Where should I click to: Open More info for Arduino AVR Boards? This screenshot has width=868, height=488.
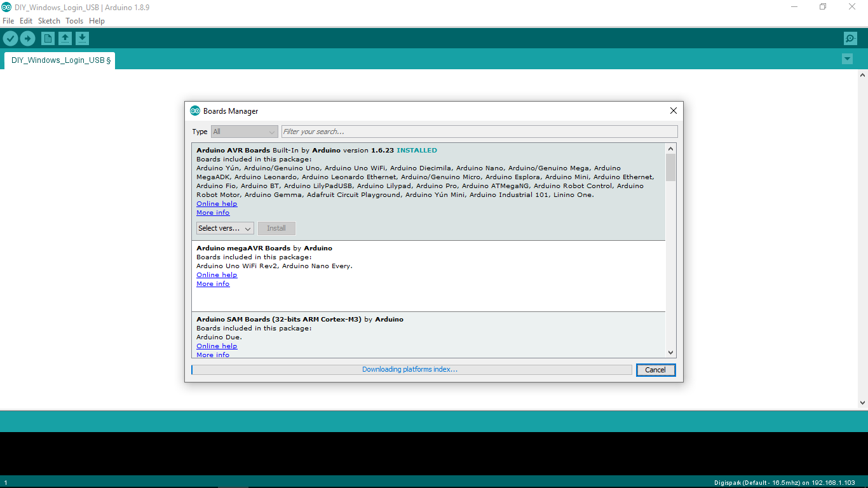(213, 213)
